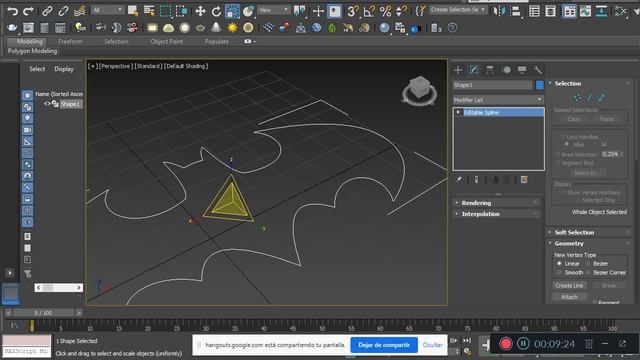Screen dimensions: 640x360
Task: Open the selection filter All dropdown
Action: (107, 10)
